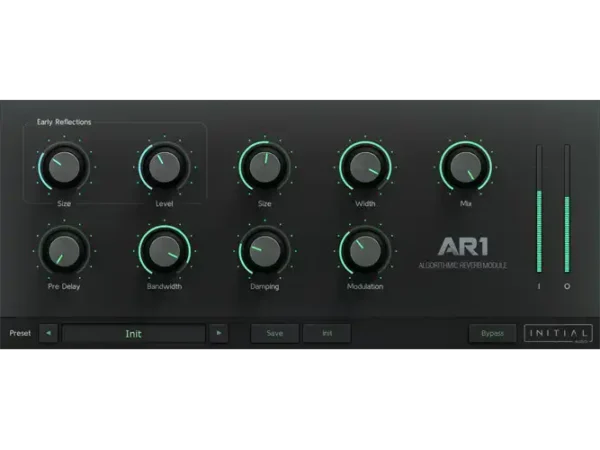Click the Early Reflections Size knob

[64, 167]
